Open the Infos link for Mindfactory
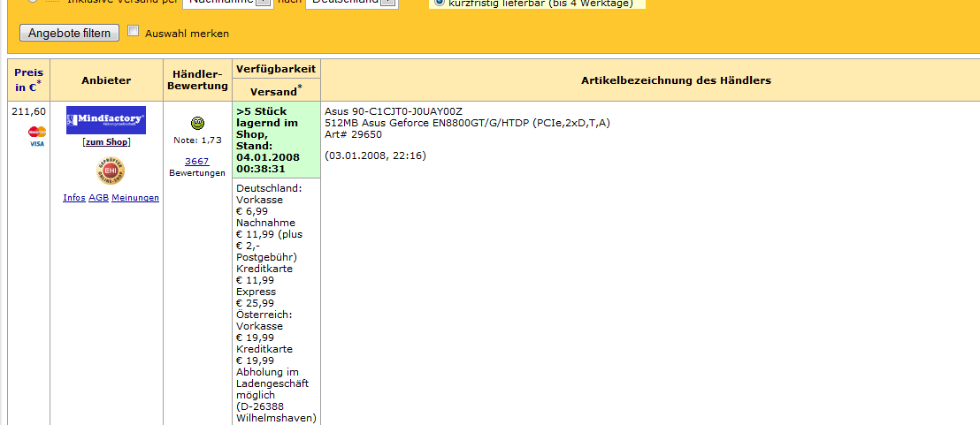 pyautogui.click(x=74, y=198)
